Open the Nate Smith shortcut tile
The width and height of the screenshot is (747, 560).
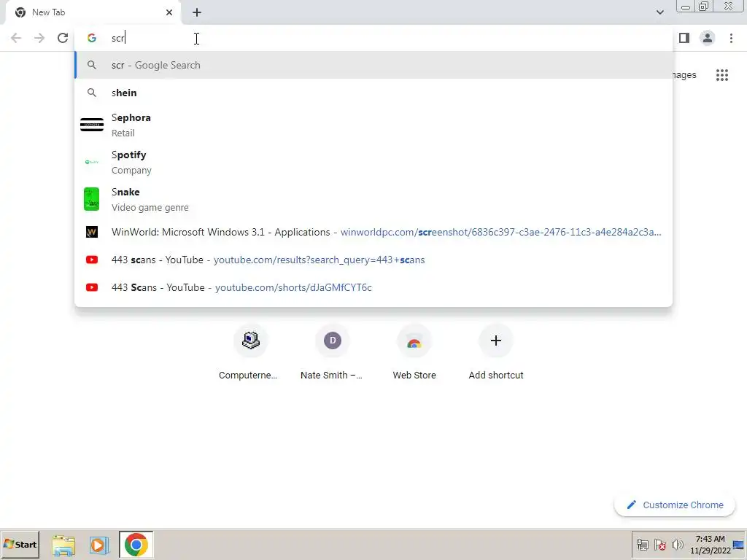click(332, 354)
